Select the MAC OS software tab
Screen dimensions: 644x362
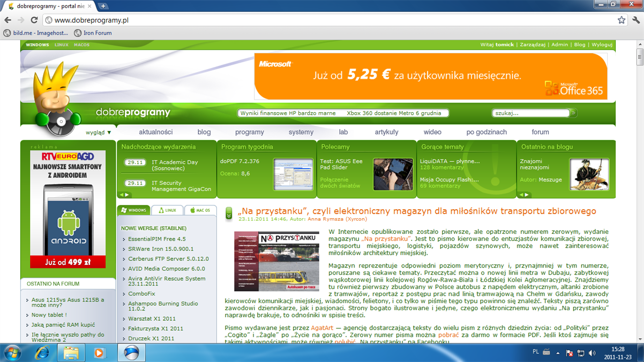click(200, 210)
